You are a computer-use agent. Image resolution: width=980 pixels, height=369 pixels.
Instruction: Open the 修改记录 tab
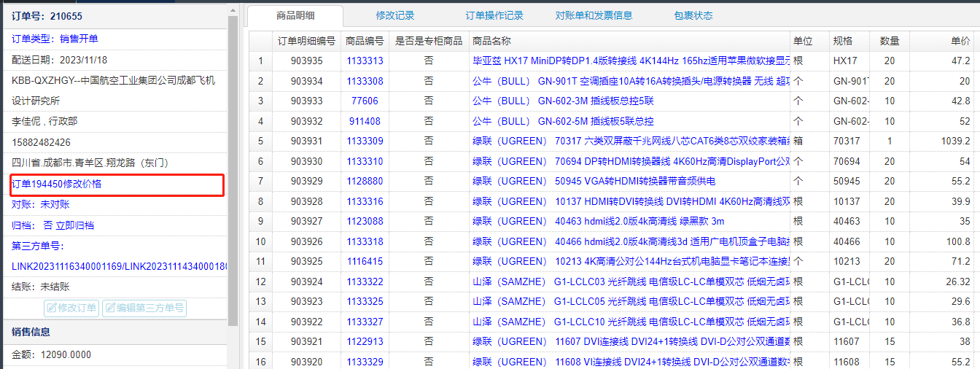pyautogui.click(x=395, y=15)
